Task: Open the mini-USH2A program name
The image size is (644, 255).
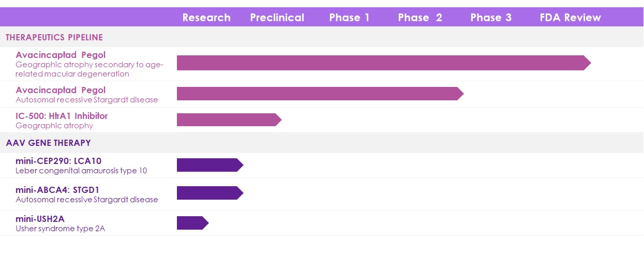Action: 40,219
